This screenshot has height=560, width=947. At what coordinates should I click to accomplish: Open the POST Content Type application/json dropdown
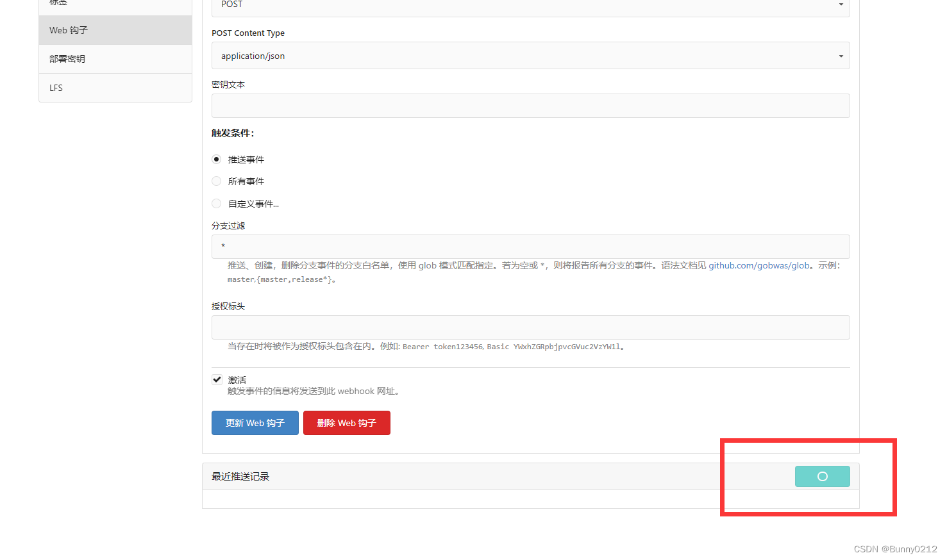[x=530, y=56]
